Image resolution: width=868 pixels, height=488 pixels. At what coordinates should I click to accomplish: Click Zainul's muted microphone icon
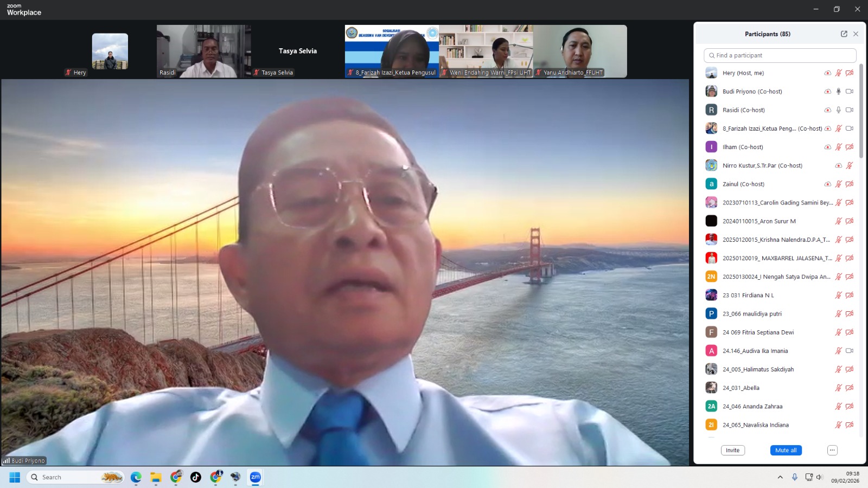click(x=838, y=184)
